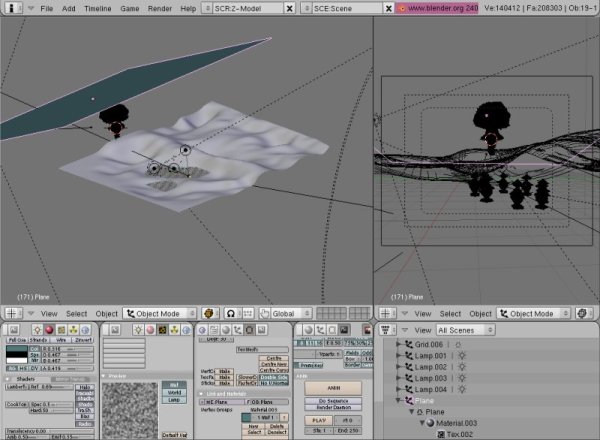Click the mesh icon next to Plane datablock
600x440 pixels.
point(420,412)
